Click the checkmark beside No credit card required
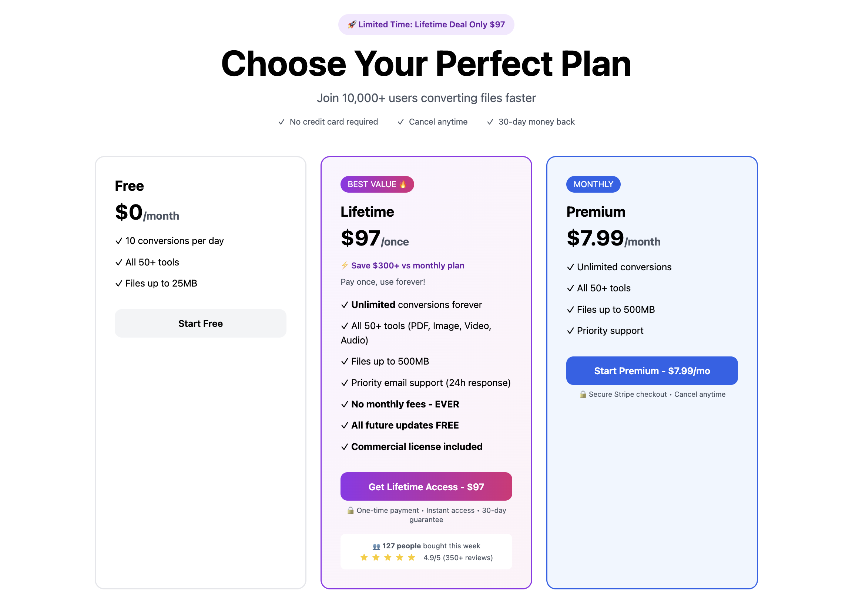Viewport: 852px width, 616px height. click(x=281, y=122)
